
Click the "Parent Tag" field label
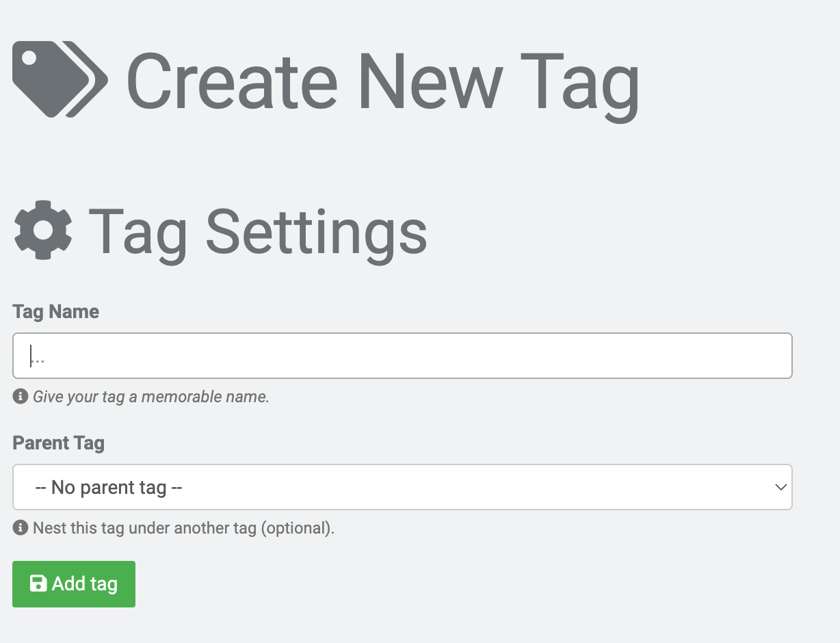(x=59, y=443)
